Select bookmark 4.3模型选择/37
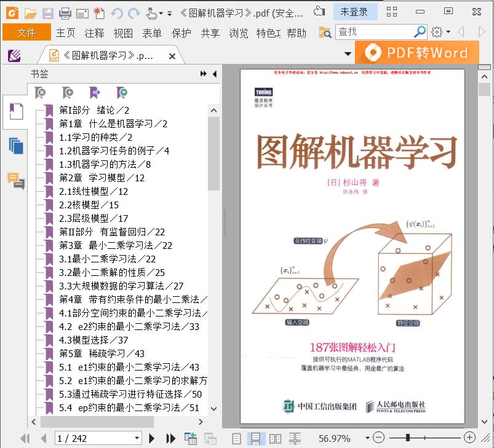Screen dimensions: 494x448 94,340
